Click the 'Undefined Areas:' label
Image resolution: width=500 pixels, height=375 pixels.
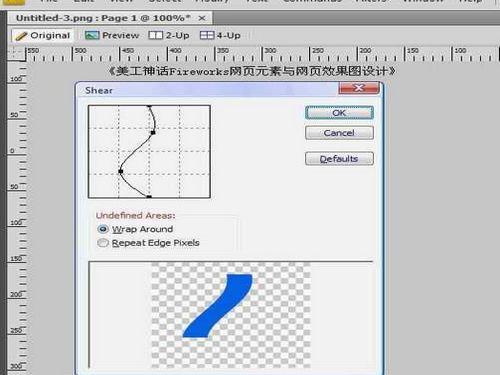click(x=135, y=215)
